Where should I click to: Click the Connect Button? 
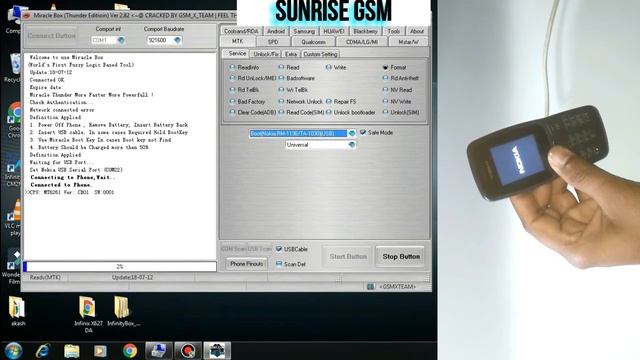coord(51,36)
